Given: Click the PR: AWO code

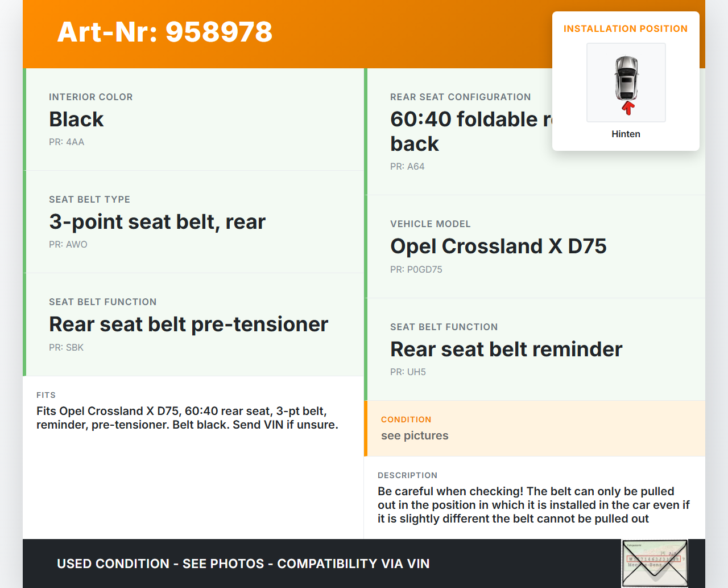Looking at the screenshot, I should click(x=68, y=245).
